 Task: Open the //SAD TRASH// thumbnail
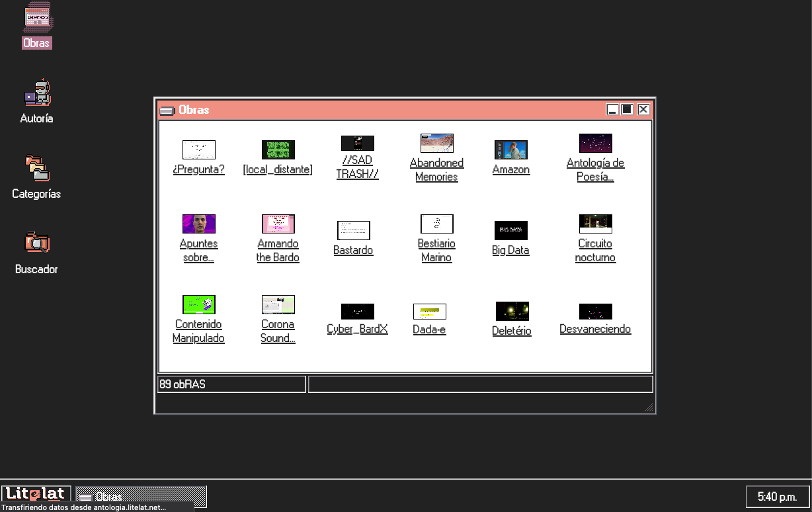(357, 143)
